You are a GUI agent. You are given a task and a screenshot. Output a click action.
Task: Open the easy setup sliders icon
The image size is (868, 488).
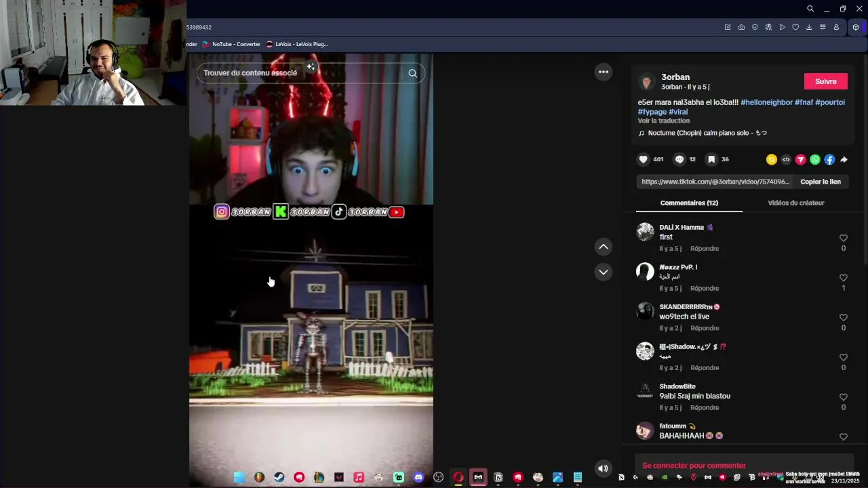click(x=823, y=27)
